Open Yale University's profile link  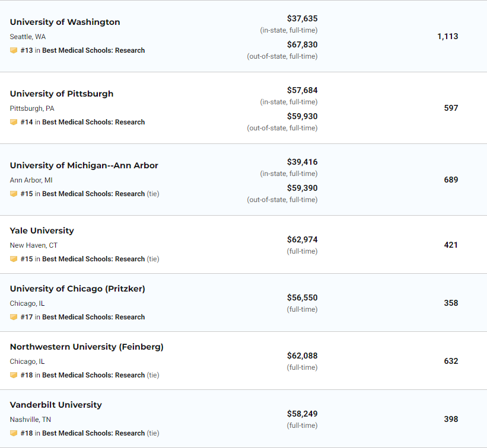pos(42,231)
